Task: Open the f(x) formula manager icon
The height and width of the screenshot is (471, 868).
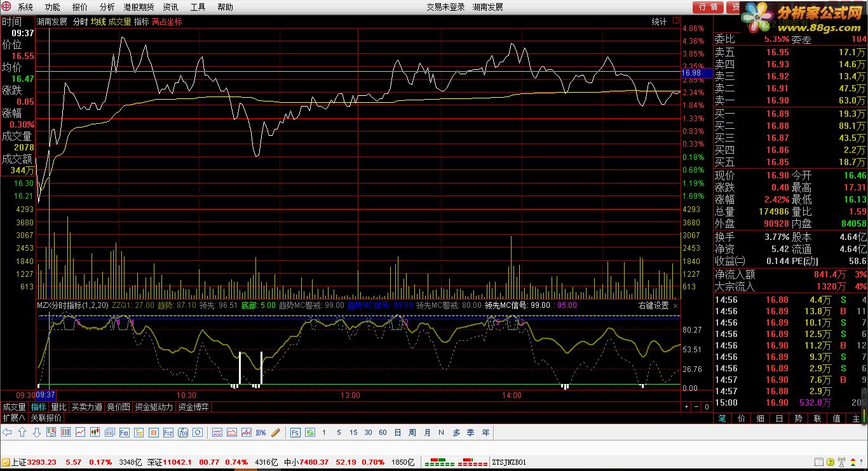Action: (182, 432)
